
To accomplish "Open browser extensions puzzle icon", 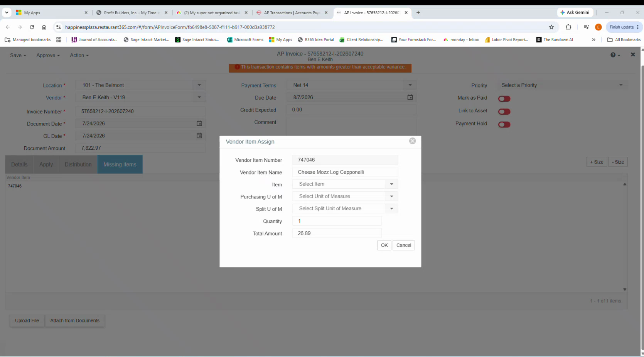I will (x=568, y=27).
